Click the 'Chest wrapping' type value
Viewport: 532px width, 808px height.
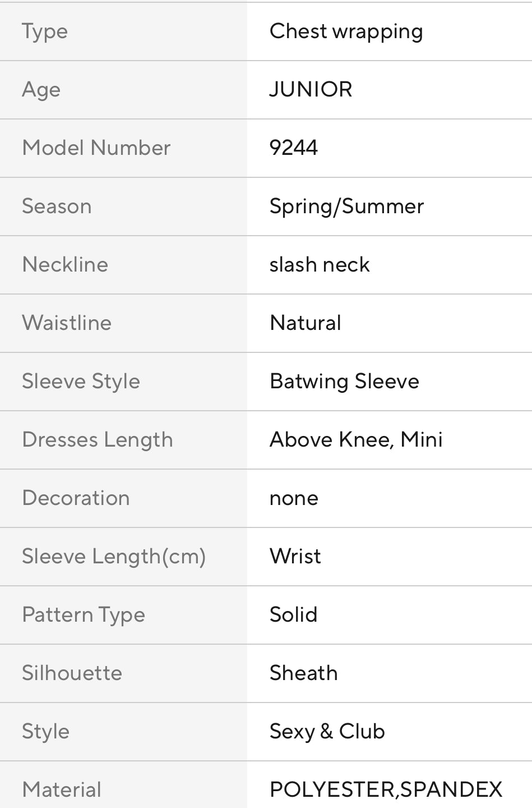[x=346, y=31]
